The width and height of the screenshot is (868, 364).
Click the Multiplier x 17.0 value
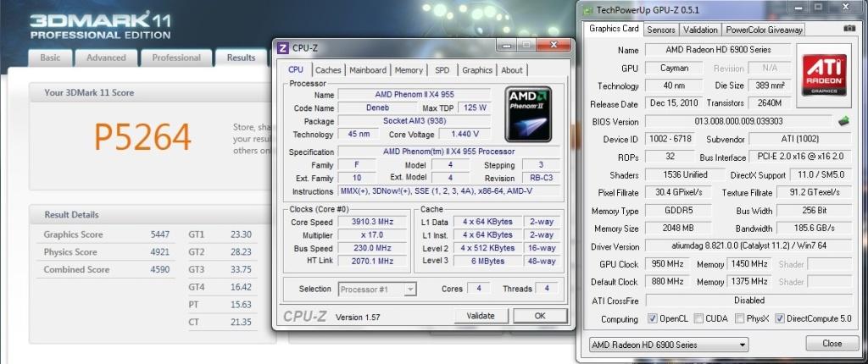click(x=372, y=235)
